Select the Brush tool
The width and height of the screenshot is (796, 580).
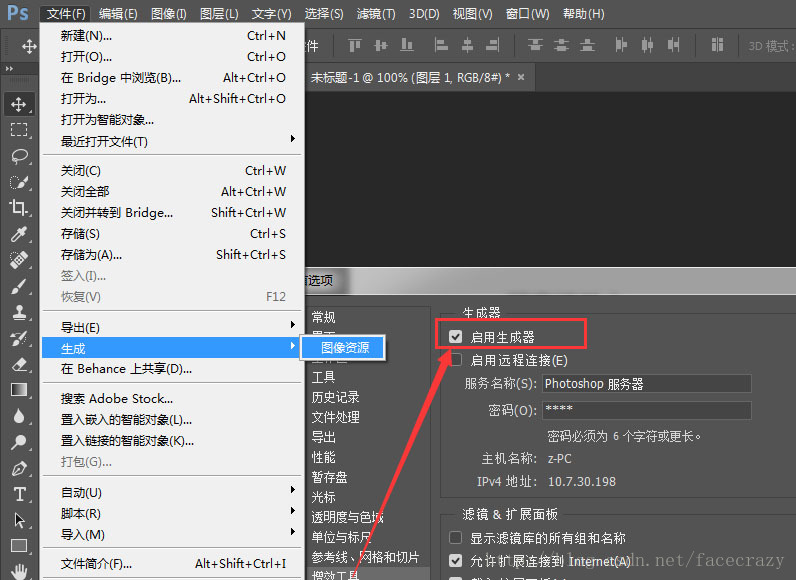[x=19, y=286]
